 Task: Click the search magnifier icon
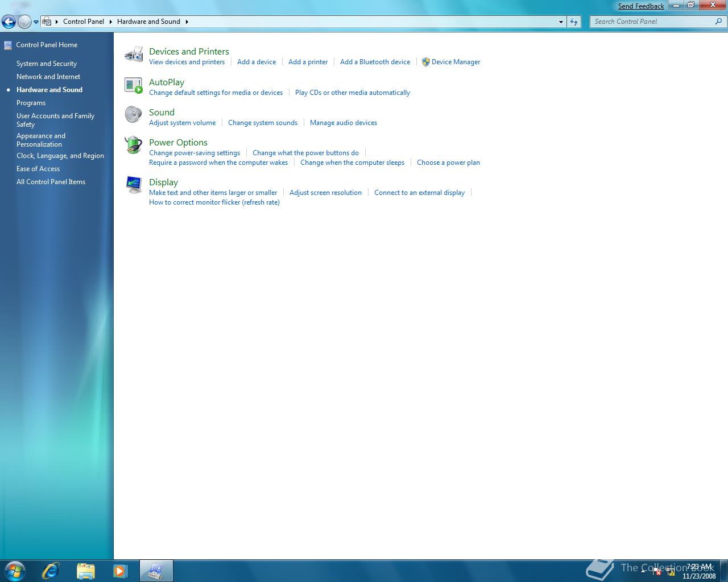click(x=718, y=22)
